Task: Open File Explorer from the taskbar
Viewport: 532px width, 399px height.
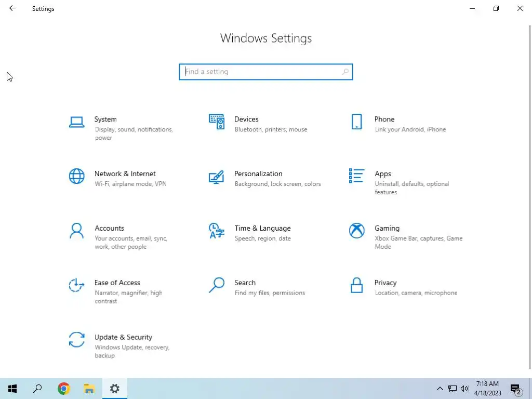Action: pos(89,389)
